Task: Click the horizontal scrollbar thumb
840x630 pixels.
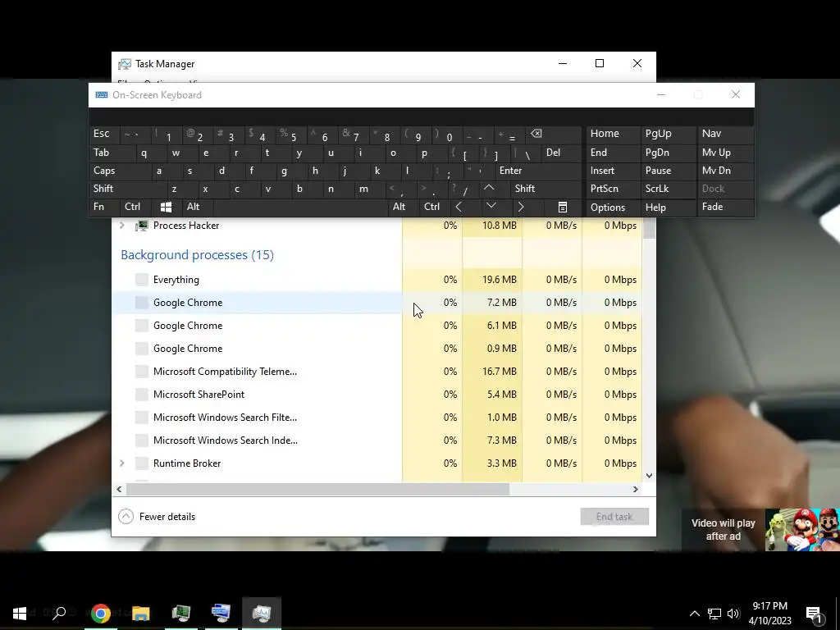Action: (x=317, y=489)
